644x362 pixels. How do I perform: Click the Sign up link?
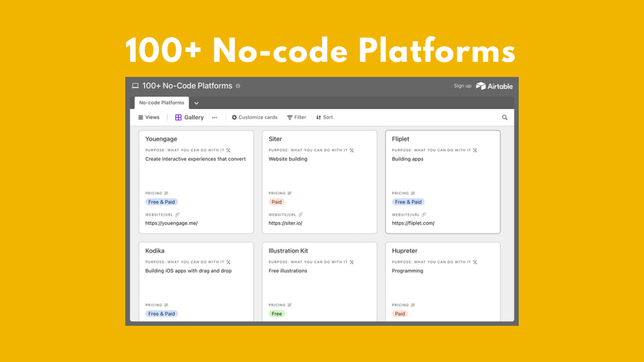[x=462, y=86]
